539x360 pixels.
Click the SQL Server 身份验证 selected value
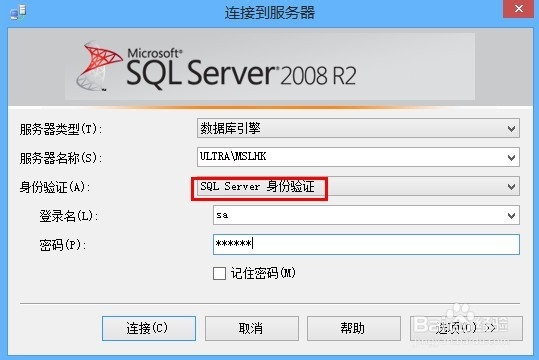pyautogui.click(x=257, y=187)
